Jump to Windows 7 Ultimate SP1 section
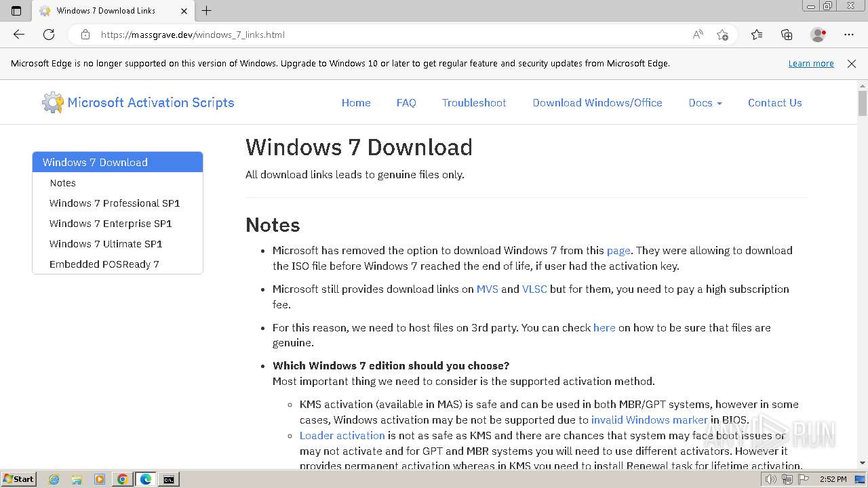Screen dimensions: 868x488 106,244
